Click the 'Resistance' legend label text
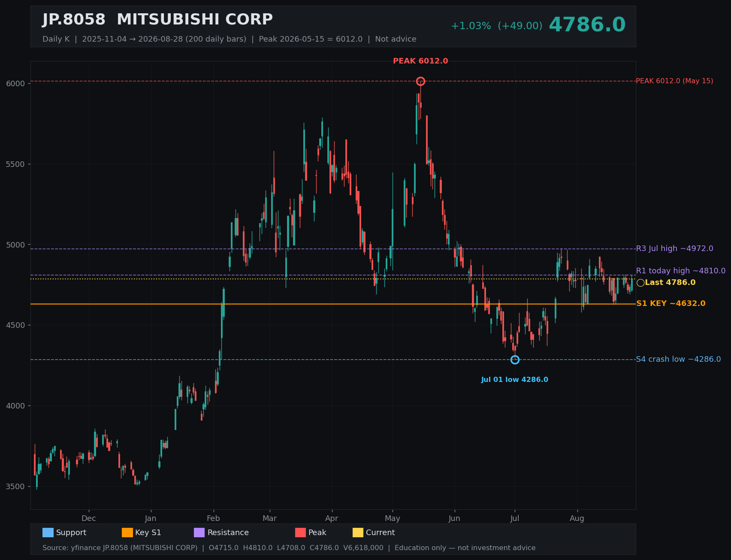Viewport: 731px width, 560px height. tap(228, 533)
